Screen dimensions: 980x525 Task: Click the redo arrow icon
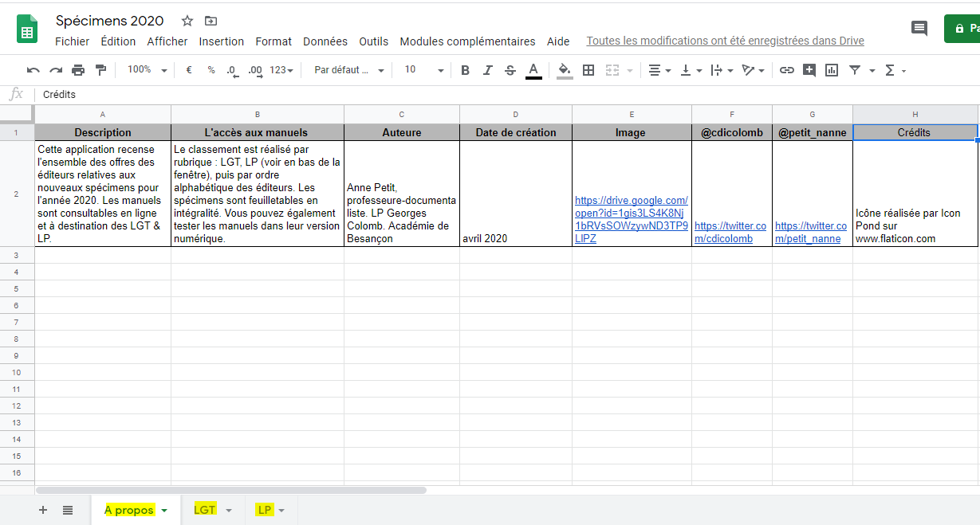[56, 70]
